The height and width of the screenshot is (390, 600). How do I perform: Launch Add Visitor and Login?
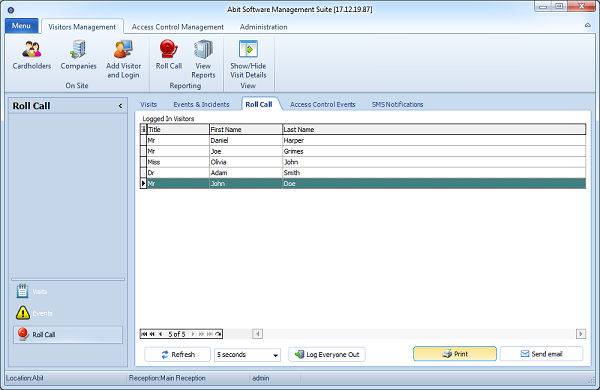[x=123, y=60]
